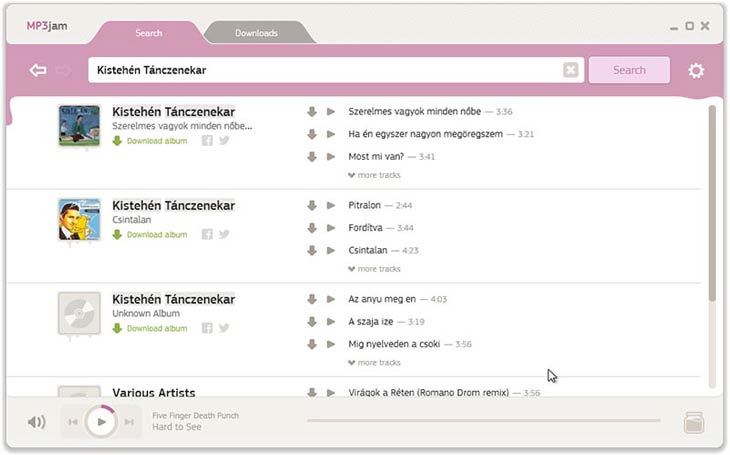
Task: Open the downloads folder icon at bottom right
Action: (694, 422)
